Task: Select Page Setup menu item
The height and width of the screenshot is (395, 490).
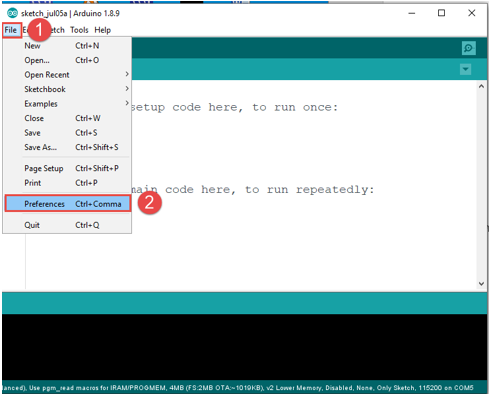Action: tap(67, 168)
